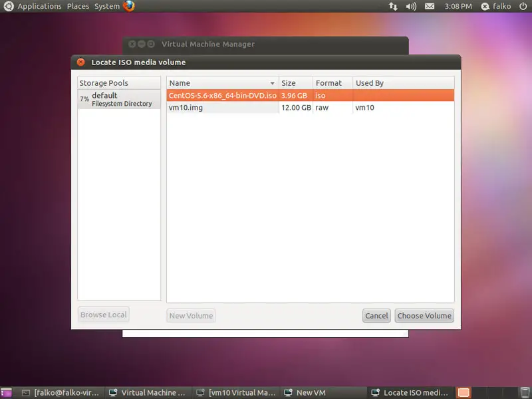Switch to the falko terminal taskbar item
The height and width of the screenshot is (399, 532).
(x=61, y=392)
